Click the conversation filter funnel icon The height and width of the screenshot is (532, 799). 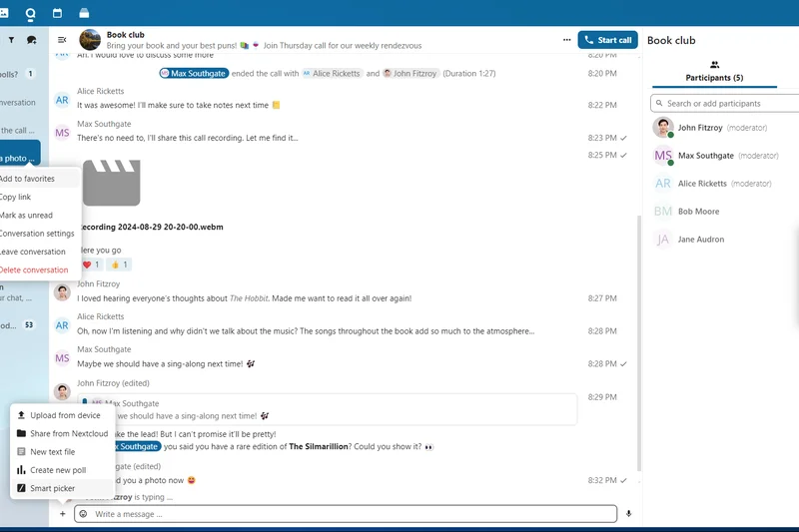(x=11, y=40)
